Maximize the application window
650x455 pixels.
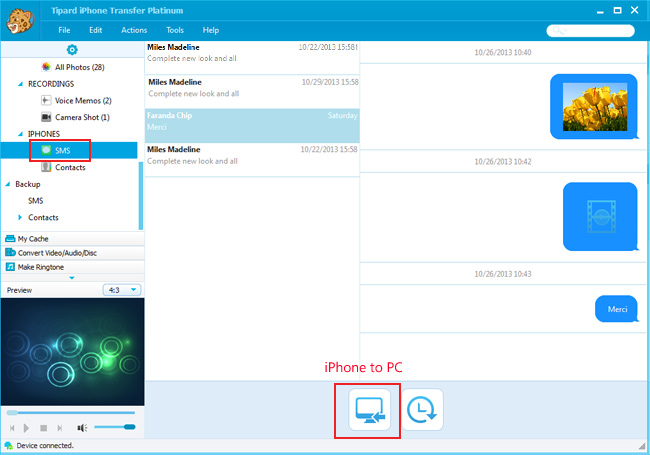[x=618, y=10]
